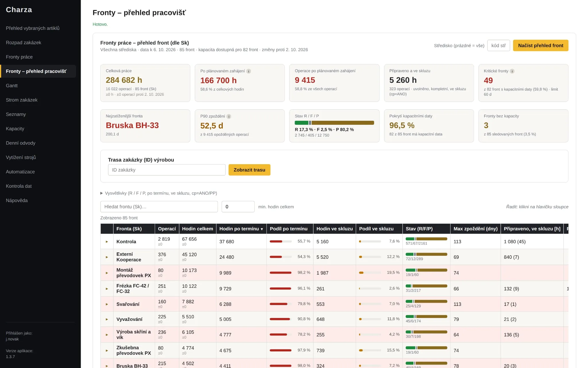
Task: Open Fronty práce in sidebar
Action: click(38, 57)
